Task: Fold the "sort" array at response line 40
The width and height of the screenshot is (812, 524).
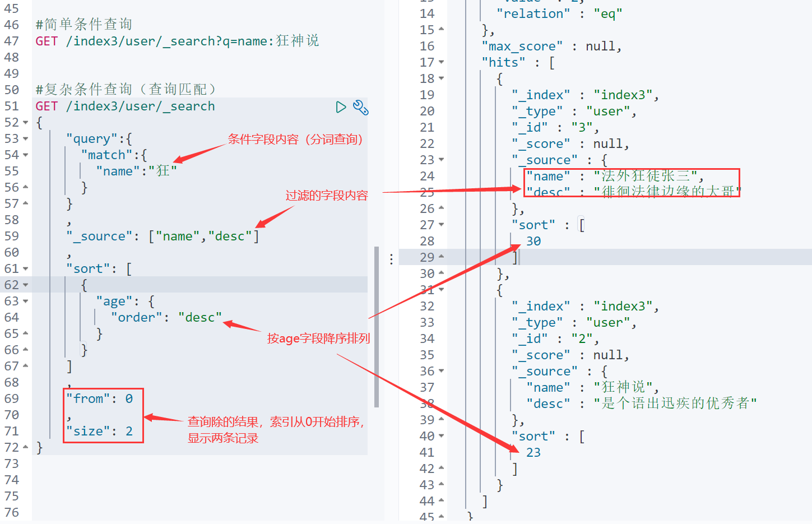Action: (x=442, y=436)
